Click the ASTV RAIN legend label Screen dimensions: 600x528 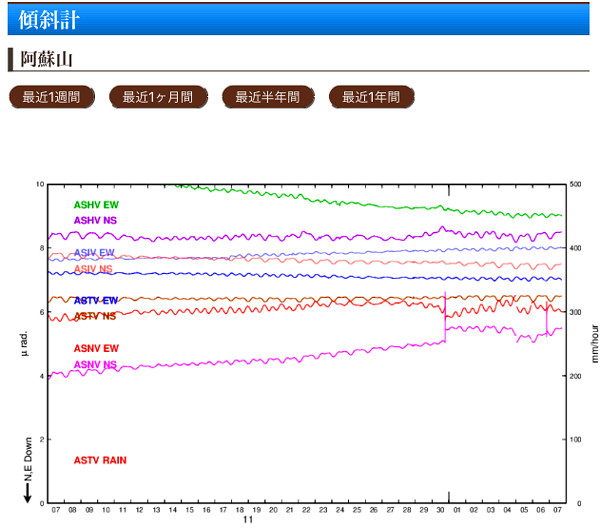point(100,460)
